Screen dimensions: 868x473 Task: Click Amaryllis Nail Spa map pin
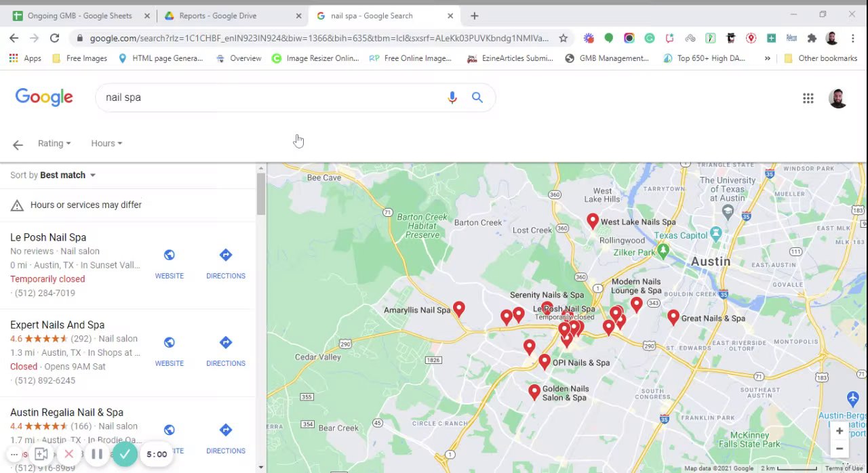pyautogui.click(x=459, y=309)
